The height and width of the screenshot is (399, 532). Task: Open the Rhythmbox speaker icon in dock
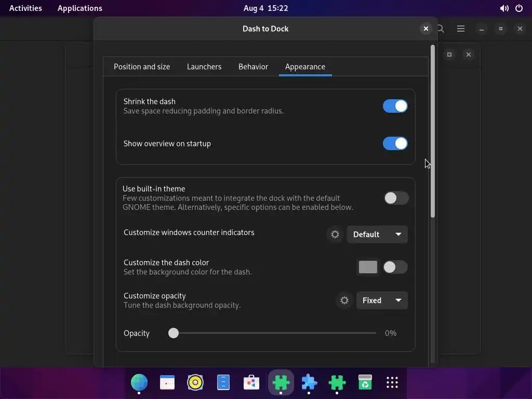(x=195, y=382)
